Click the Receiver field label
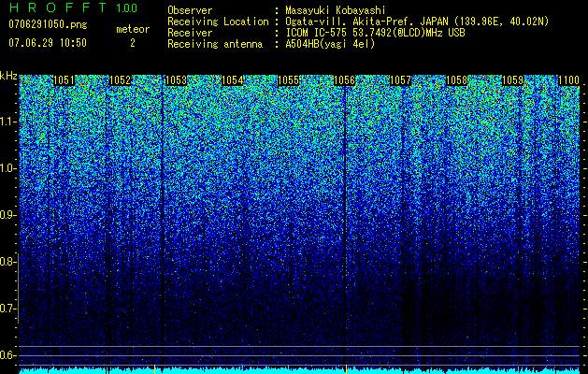Viewport: 588px width, 374px height. 190,33
